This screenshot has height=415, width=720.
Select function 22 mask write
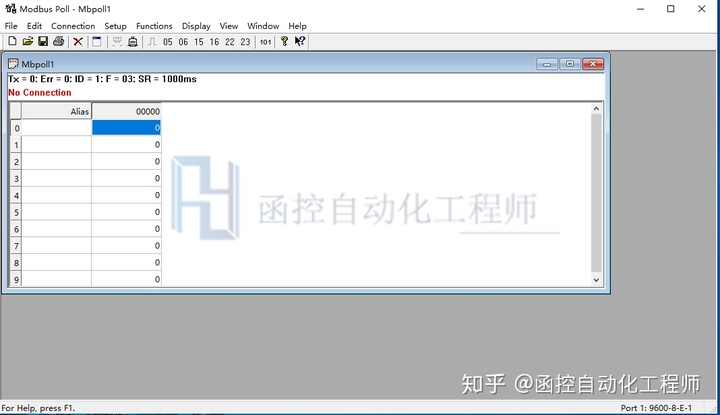tap(230, 42)
